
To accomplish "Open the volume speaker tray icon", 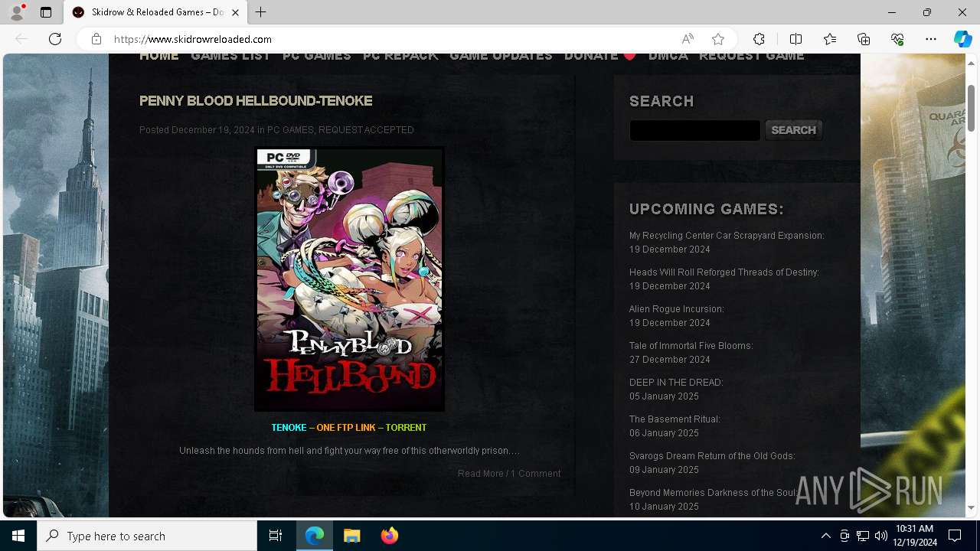I will 880,536.
